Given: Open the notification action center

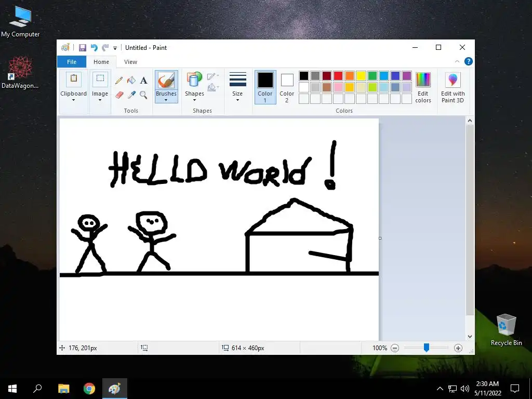Looking at the screenshot, I should (515, 389).
